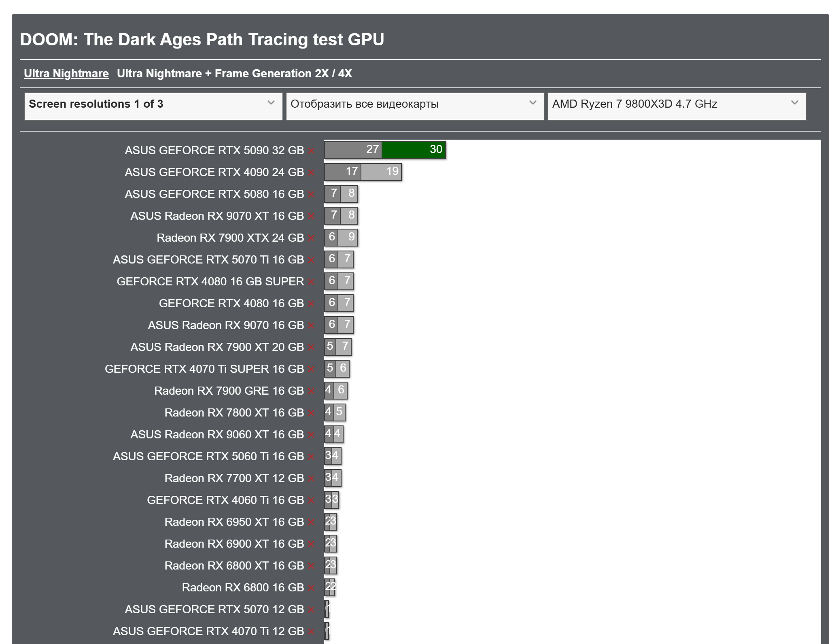Click red X beside Radeon RX 9070 XT
The image size is (834, 644).
click(311, 217)
